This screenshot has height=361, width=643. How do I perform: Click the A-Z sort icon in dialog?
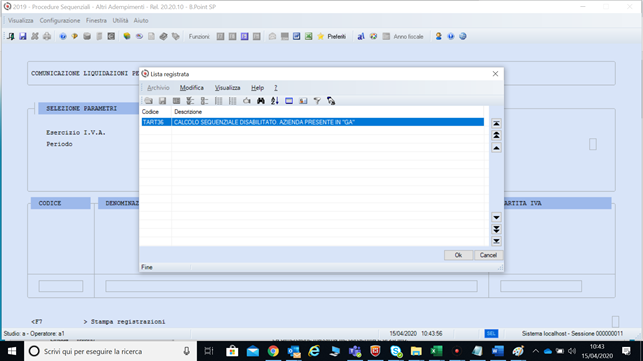pyautogui.click(x=275, y=101)
